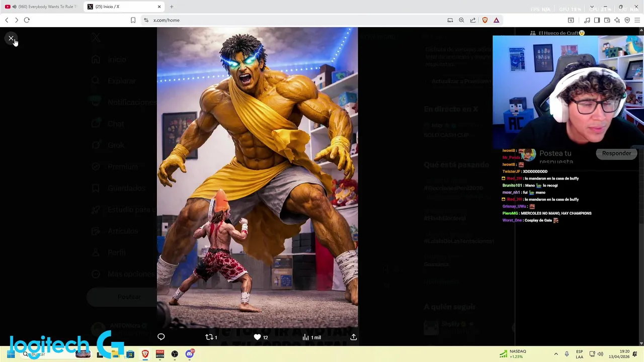This screenshot has height=362, width=644.
Task: Open Windows Start button
Action: click(x=11, y=354)
